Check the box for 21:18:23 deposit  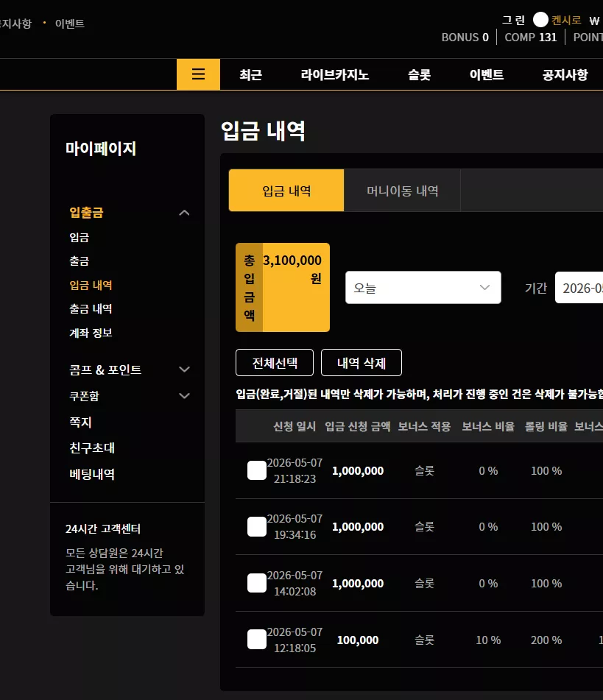click(257, 470)
